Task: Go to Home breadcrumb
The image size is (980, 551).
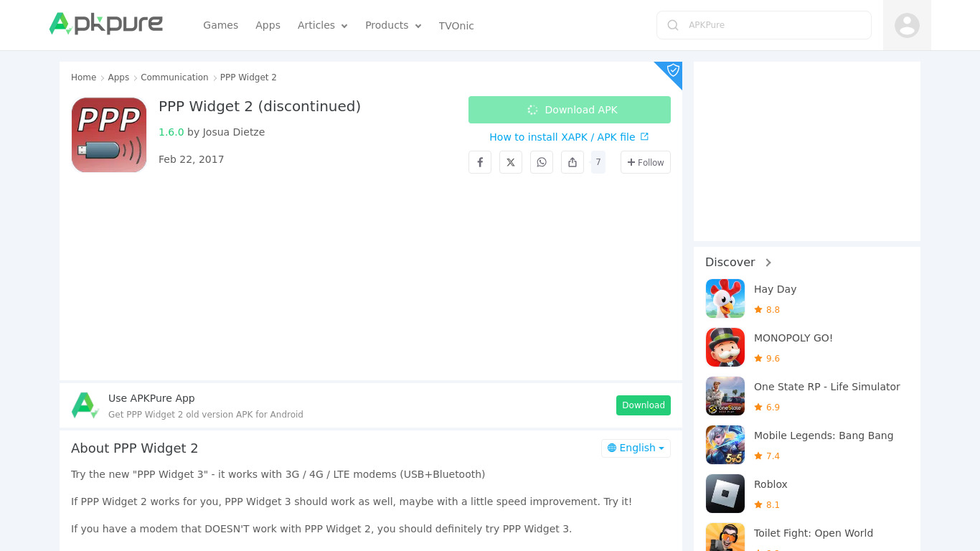Action: pyautogui.click(x=83, y=77)
